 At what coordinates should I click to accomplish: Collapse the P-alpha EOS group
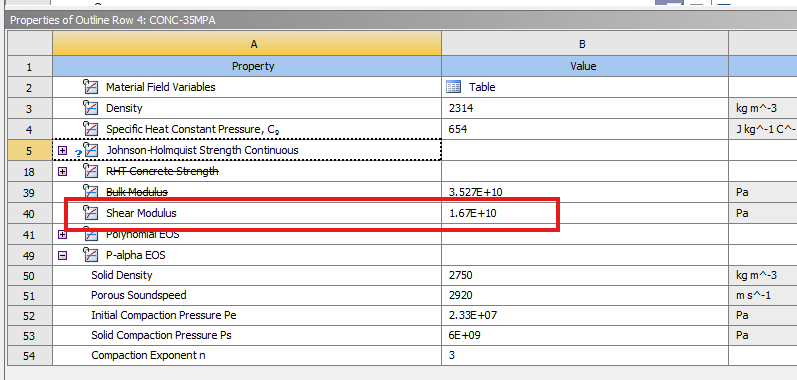[x=63, y=256]
